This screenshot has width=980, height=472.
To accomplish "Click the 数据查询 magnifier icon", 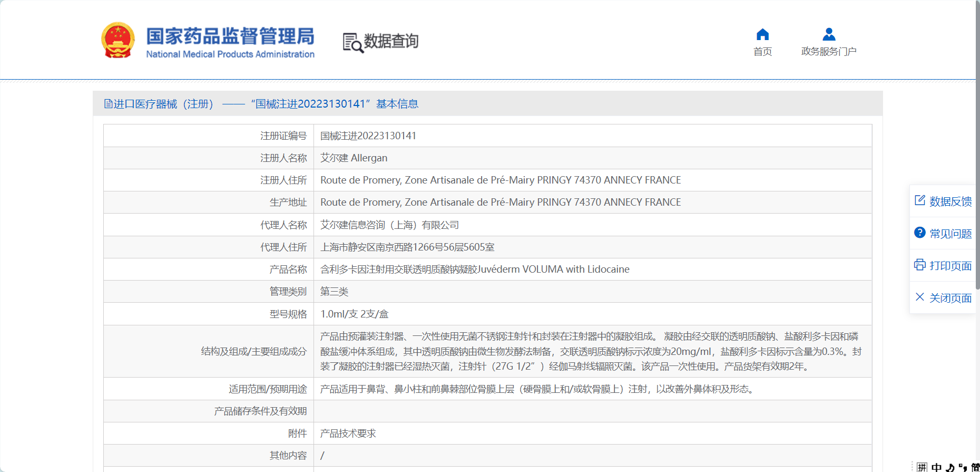I will [353, 43].
